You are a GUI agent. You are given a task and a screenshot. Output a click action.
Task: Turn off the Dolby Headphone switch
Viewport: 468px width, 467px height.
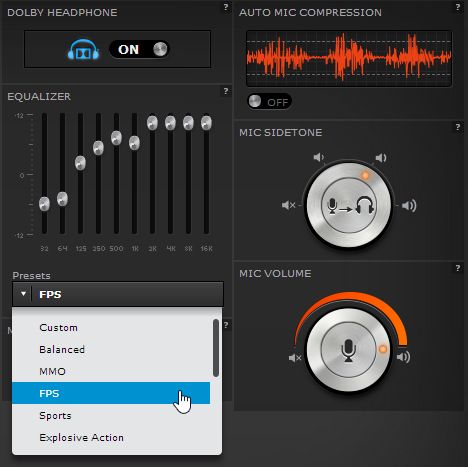[139, 49]
